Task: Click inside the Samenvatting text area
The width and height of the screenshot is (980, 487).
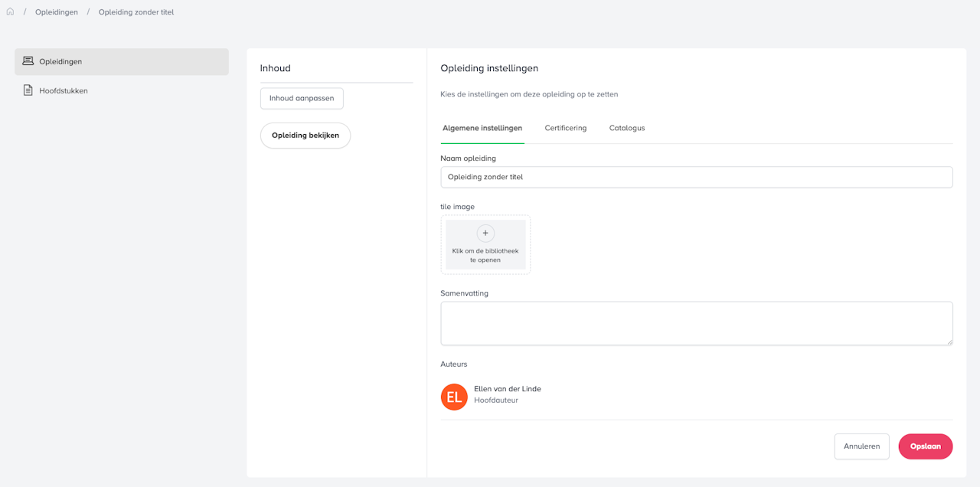Action: (696, 323)
